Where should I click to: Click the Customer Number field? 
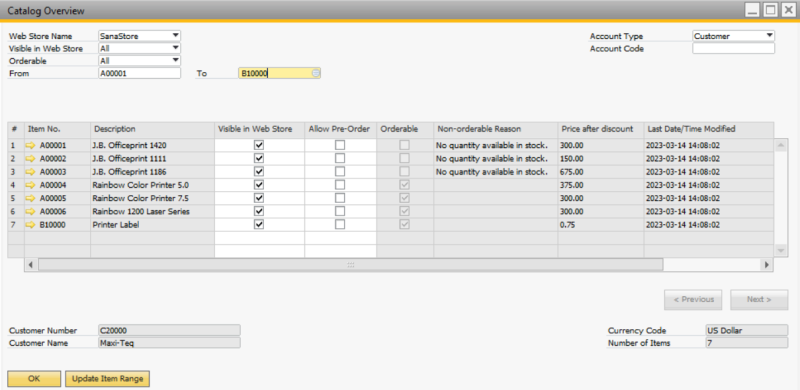(x=169, y=330)
